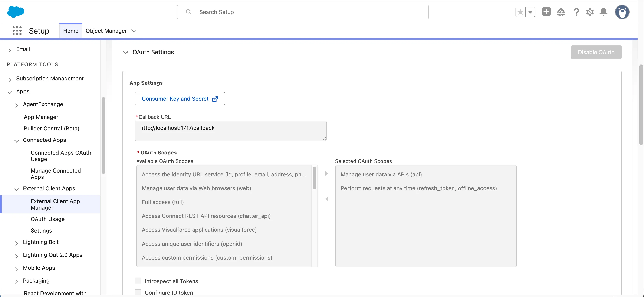The height and width of the screenshot is (297, 644).
Task: Open the Trailhead guidance icon
Action: pyautogui.click(x=561, y=12)
